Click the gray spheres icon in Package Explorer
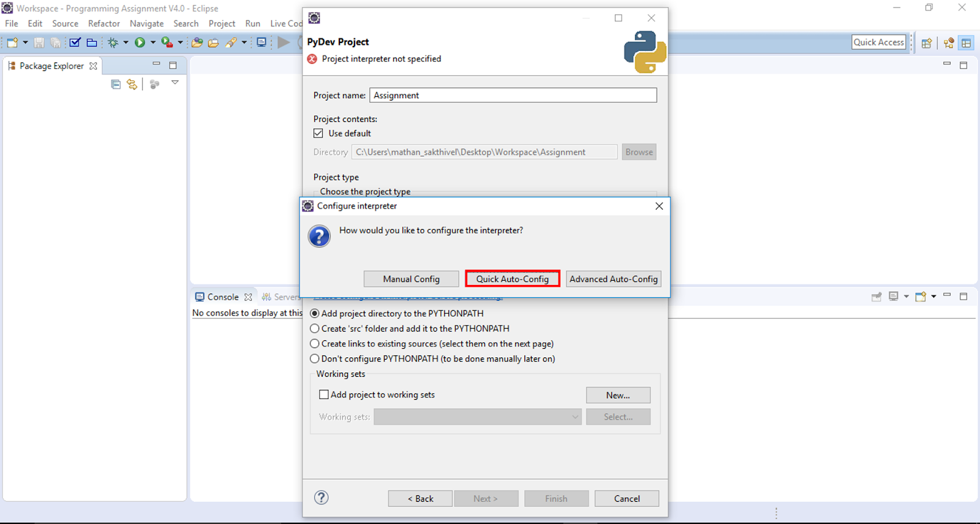This screenshot has width=980, height=524. click(154, 85)
